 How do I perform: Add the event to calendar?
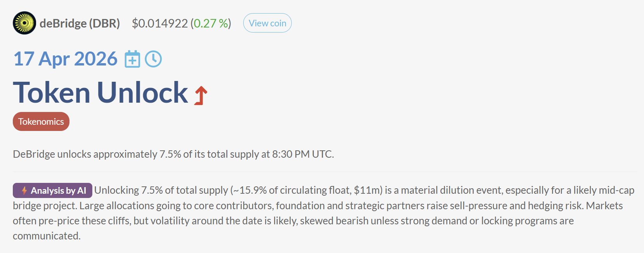pos(132,59)
